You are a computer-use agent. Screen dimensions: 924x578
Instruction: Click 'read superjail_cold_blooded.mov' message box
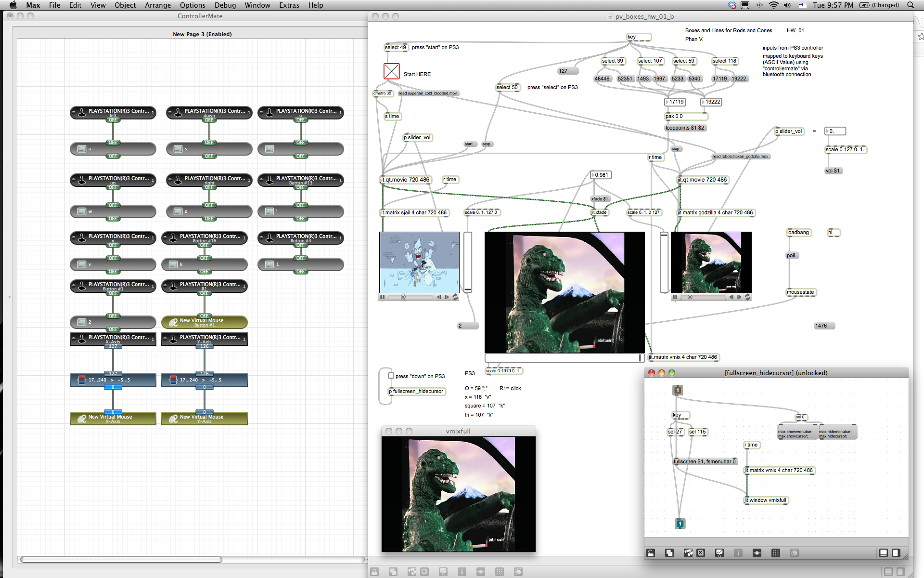click(428, 93)
